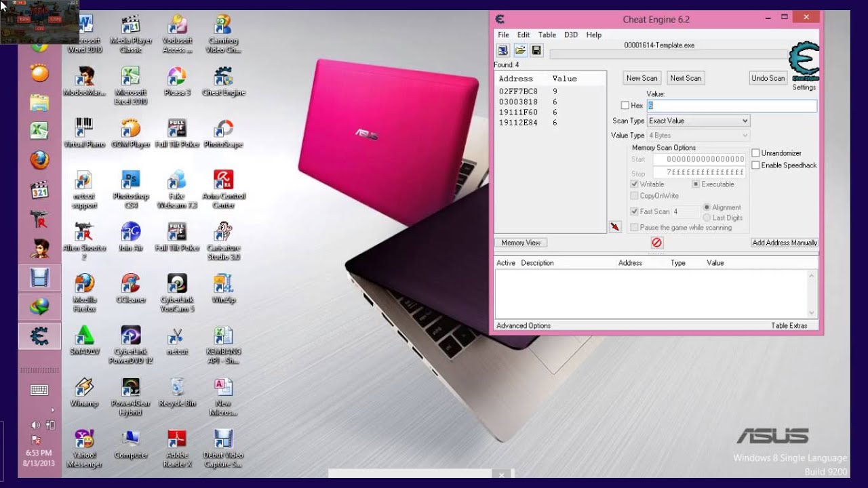Click the File Explorer folder taskbar icon
868x488 pixels.
pos(40,102)
